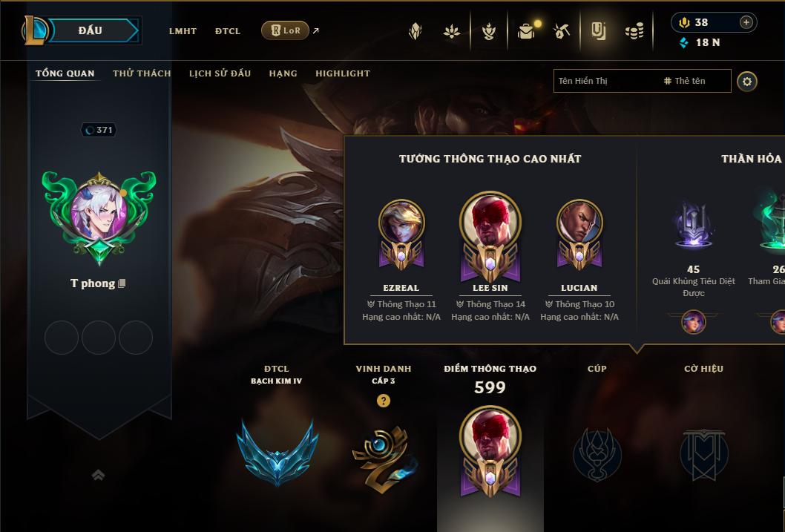This screenshot has height=532, width=785.
Task: Open the Lịch Sử Đấu tab
Action: coord(220,73)
